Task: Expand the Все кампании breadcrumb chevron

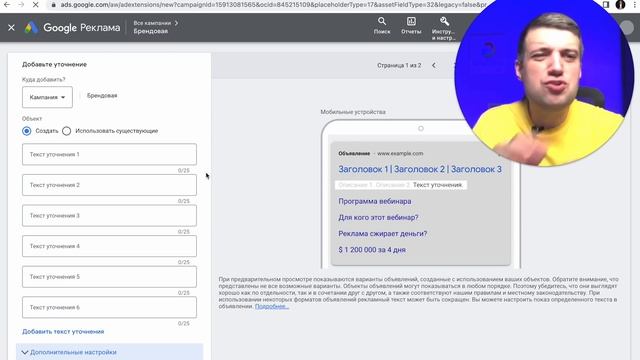Action: click(x=176, y=23)
